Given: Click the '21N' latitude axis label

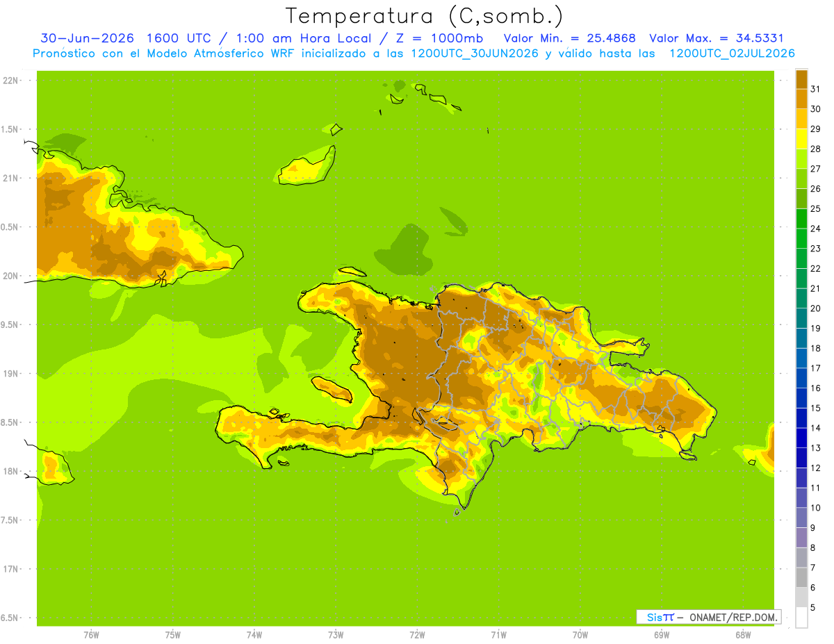Looking at the screenshot, I should click(10, 178).
